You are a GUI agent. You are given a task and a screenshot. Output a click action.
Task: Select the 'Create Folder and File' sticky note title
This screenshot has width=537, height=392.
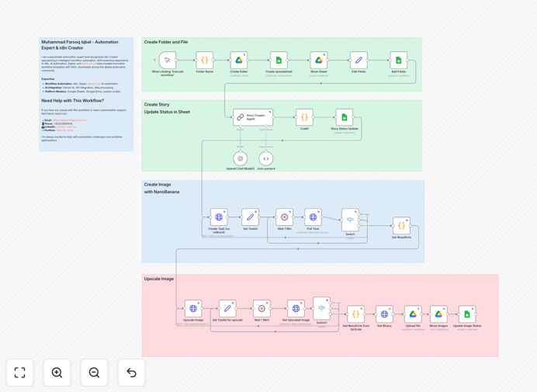click(x=166, y=42)
